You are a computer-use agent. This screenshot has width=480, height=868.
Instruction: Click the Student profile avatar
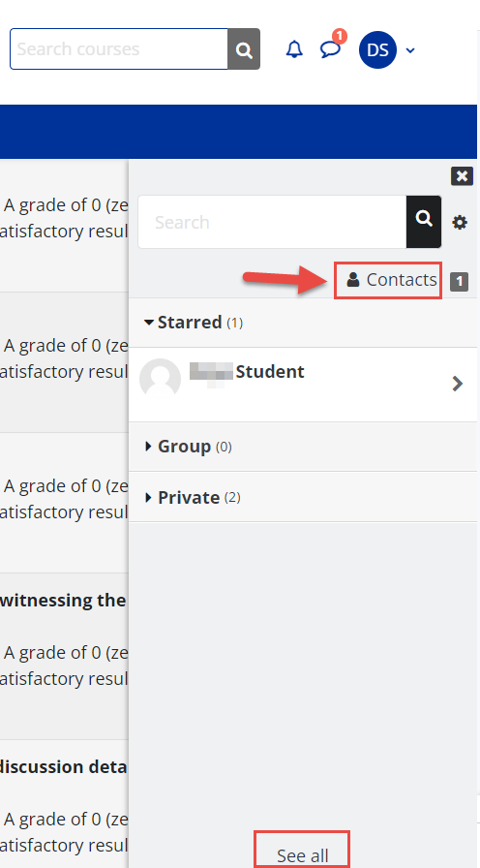[161, 379]
